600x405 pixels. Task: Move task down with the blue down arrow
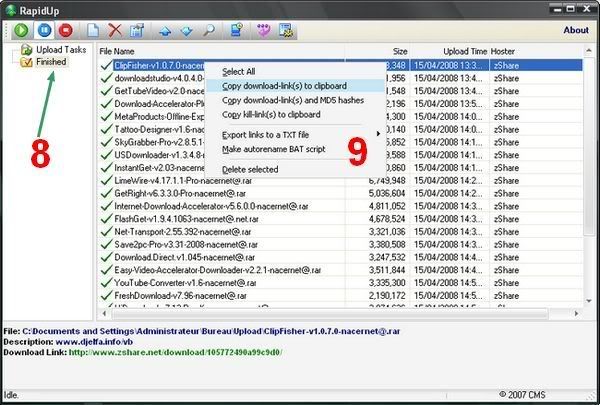187,31
